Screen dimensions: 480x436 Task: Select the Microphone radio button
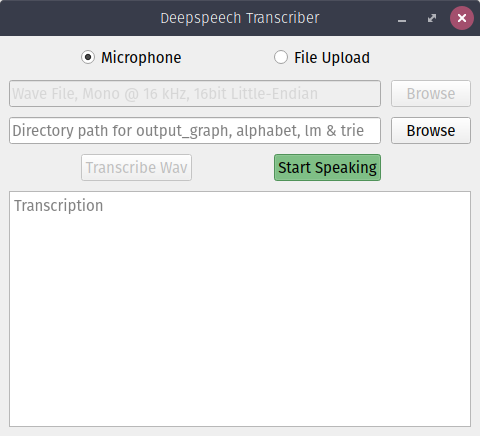pos(88,57)
